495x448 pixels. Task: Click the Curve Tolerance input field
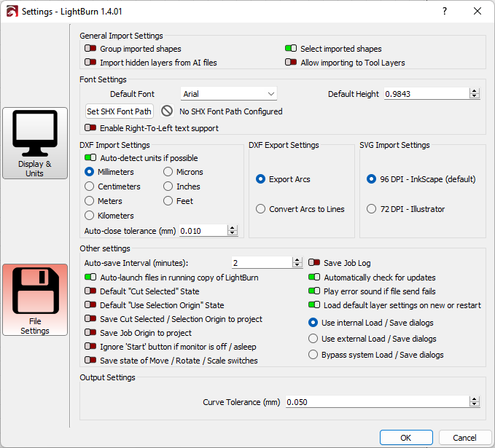point(378,402)
